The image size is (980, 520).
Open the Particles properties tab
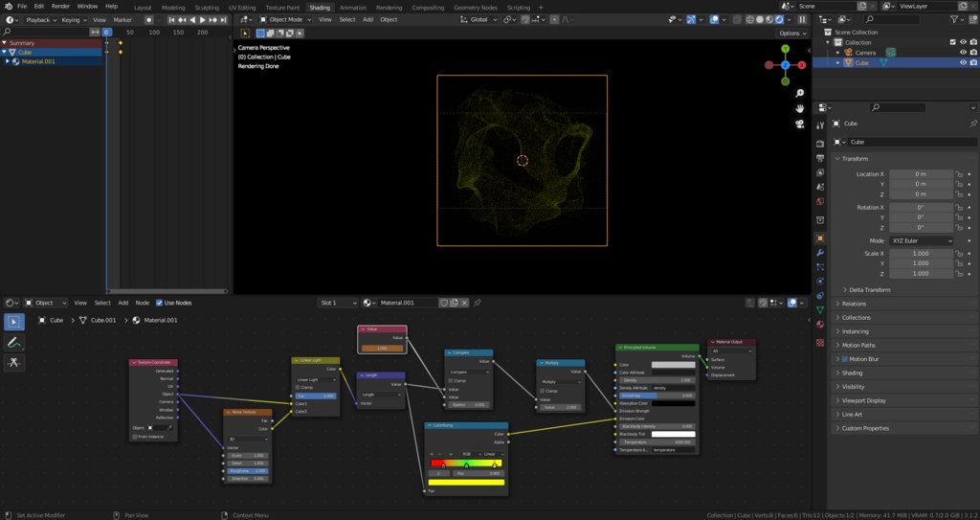(820, 266)
